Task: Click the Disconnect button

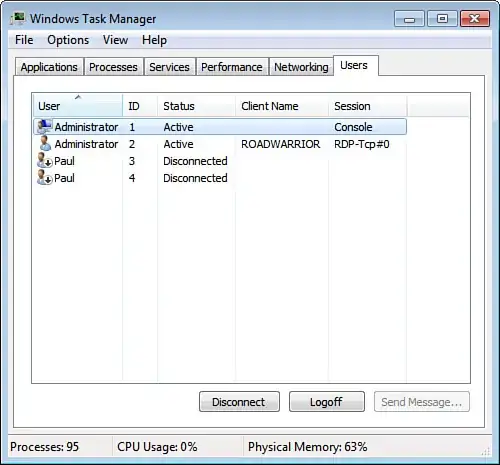Action: click(x=239, y=402)
